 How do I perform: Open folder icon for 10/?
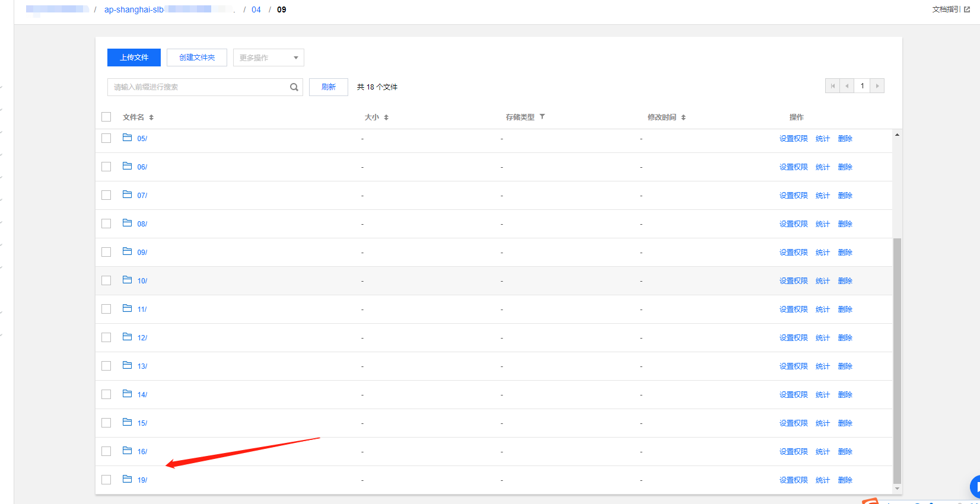127,280
